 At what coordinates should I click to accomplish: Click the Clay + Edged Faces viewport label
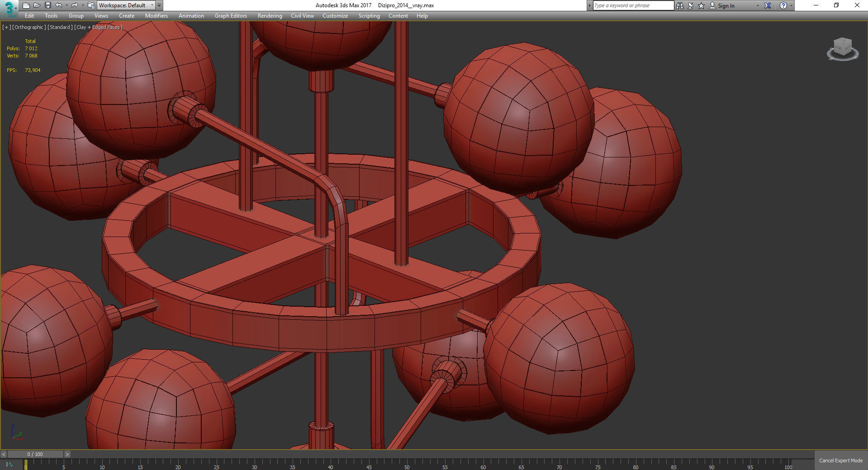tap(98, 27)
